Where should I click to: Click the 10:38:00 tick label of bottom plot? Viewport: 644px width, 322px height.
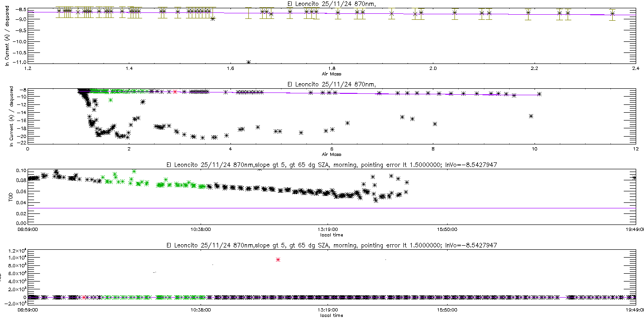click(x=200, y=309)
